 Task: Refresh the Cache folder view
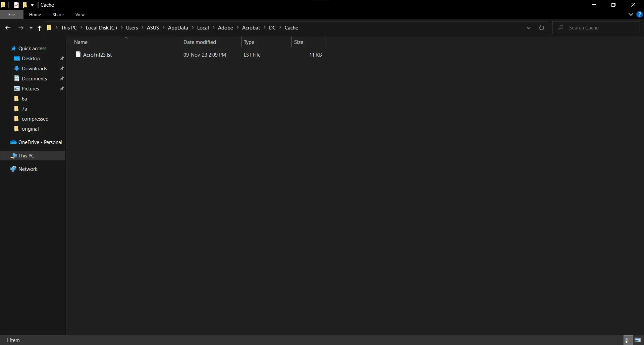542,28
